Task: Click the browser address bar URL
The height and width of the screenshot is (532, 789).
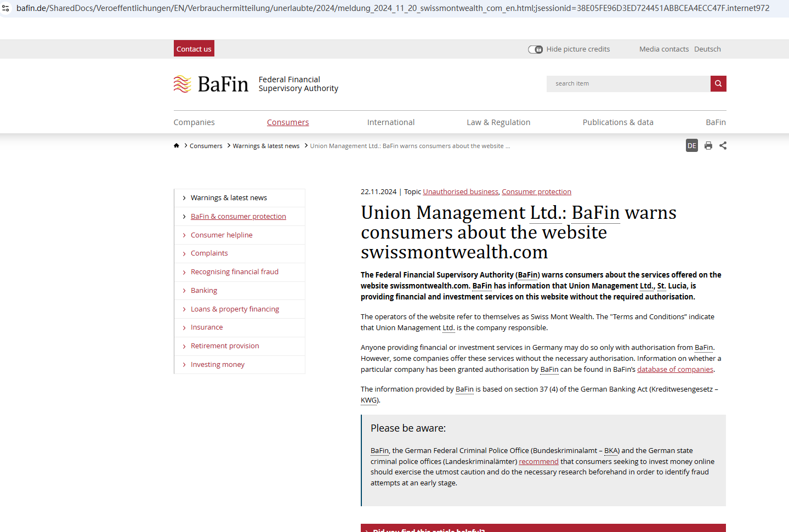Action: 393,8
